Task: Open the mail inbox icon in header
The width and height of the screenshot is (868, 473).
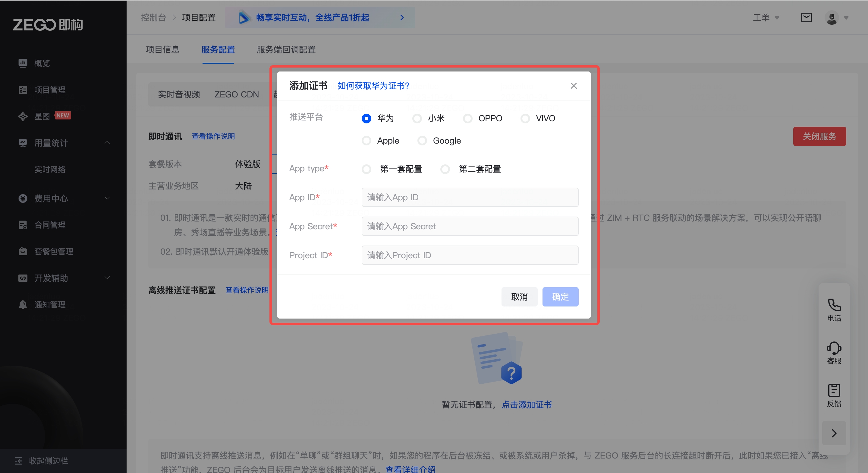Action: [x=806, y=17]
